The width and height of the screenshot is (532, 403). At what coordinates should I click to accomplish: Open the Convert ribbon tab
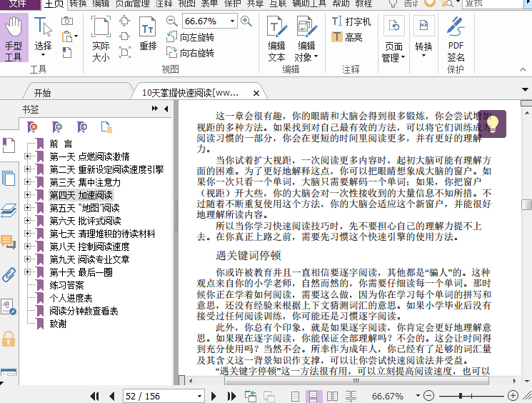click(78, 4)
